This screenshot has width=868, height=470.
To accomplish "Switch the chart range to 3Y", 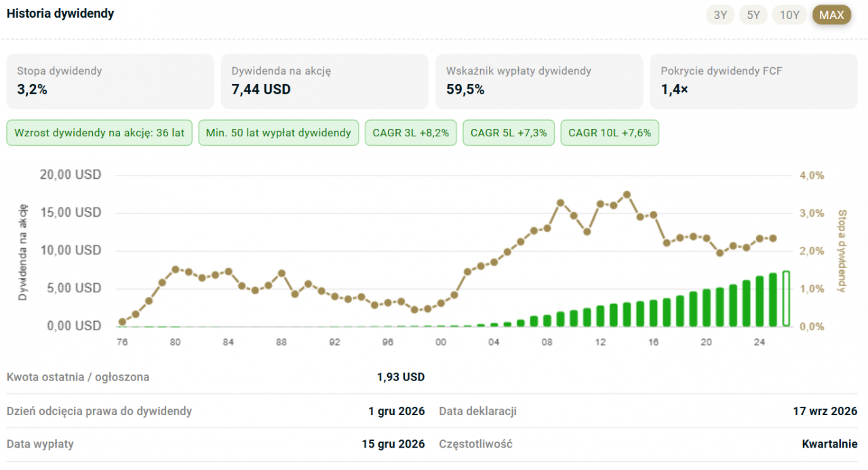I will point(720,14).
